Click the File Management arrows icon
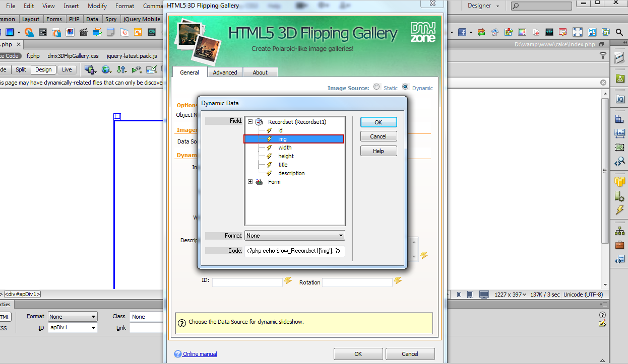Screen dimensions: 628x364 [121, 69]
